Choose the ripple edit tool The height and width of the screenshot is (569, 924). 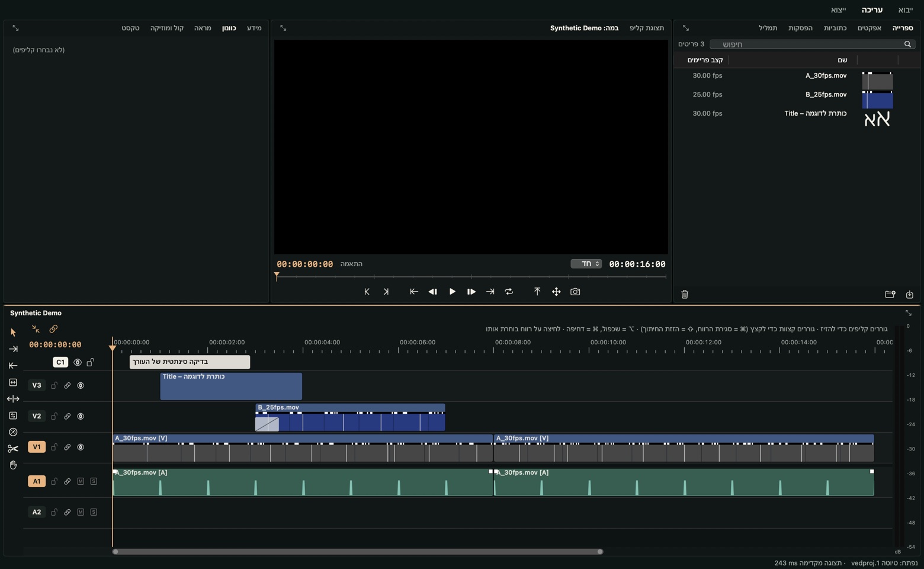[13, 382]
